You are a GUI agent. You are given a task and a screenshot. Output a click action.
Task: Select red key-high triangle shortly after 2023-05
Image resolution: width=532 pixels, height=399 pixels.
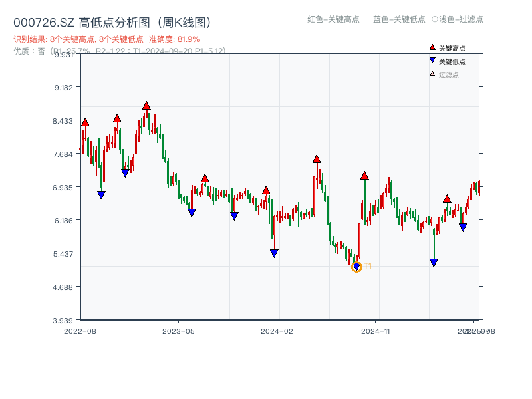(205, 178)
